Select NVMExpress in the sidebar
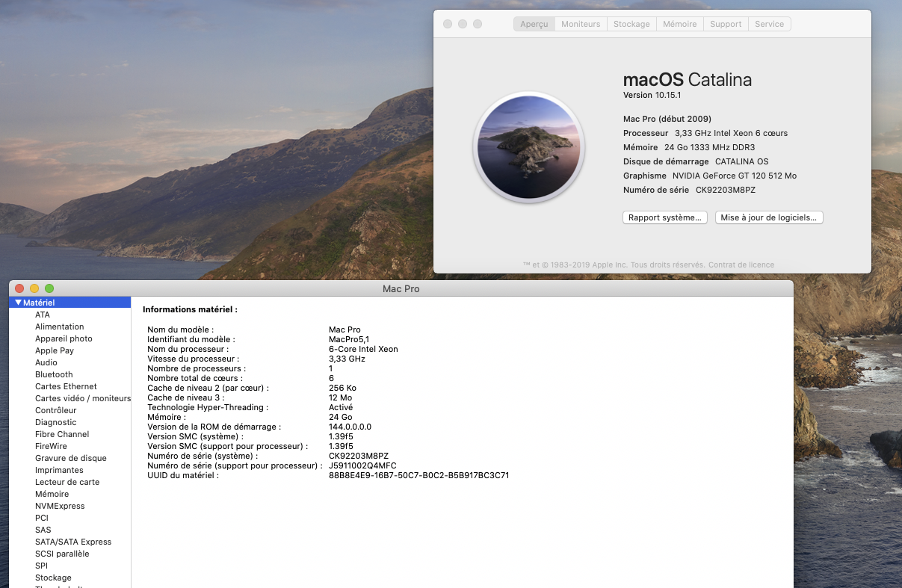 pos(60,506)
